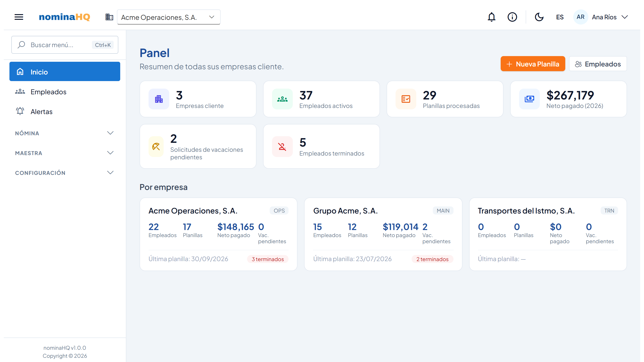Open the Grupo Acme, S.A. card title
644x362 pixels.
(345, 211)
